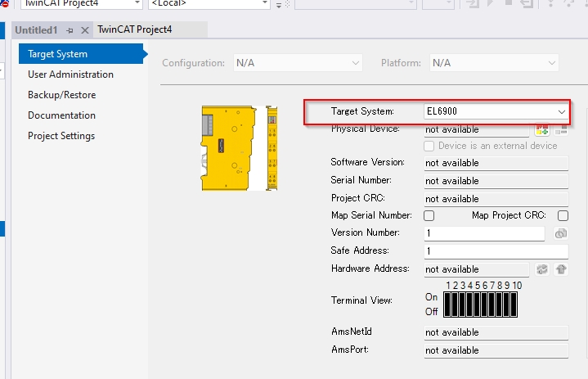Toggle Device is an external device checkbox

[x=429, y=146]
